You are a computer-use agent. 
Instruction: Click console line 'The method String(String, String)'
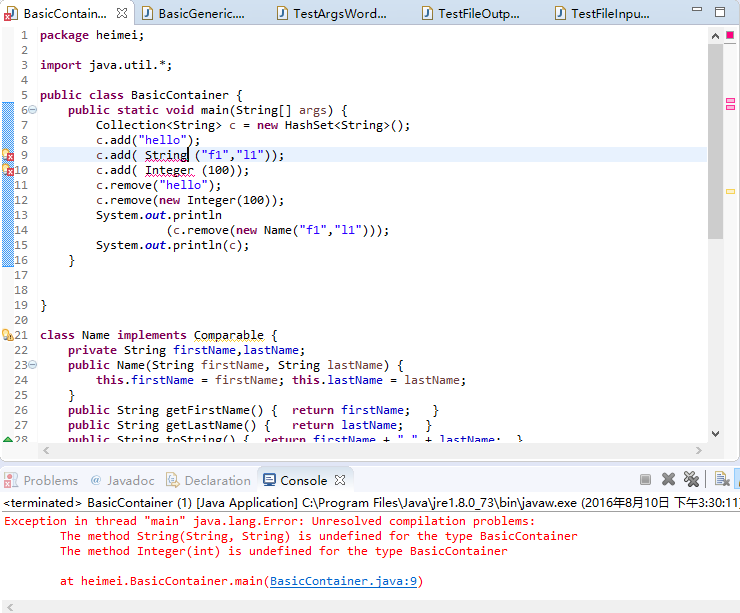pyautogui.click(x=319, y=536)
